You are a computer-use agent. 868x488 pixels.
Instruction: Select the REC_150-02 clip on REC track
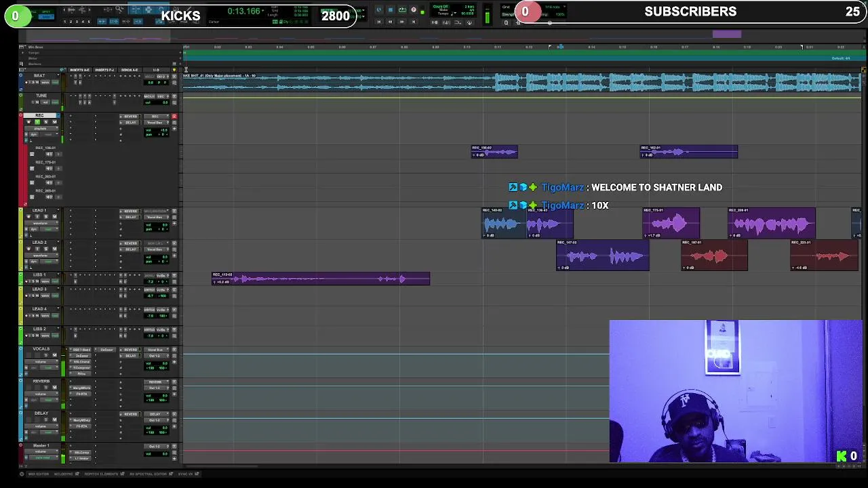click(494, 152)
